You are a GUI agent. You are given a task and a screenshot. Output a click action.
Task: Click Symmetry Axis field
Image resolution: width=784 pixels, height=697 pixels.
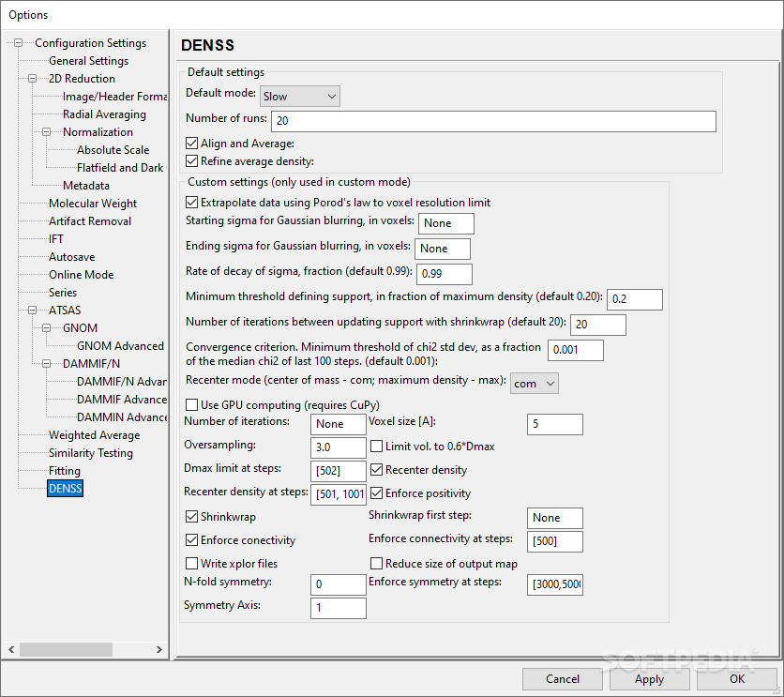point(339,609)
